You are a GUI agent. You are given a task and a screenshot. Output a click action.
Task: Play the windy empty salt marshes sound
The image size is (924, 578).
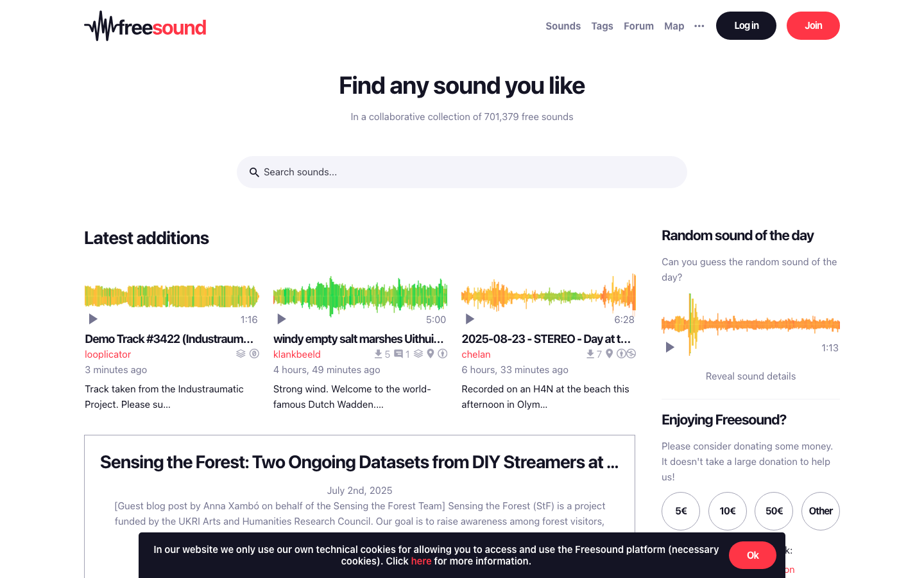click(282, 319)
